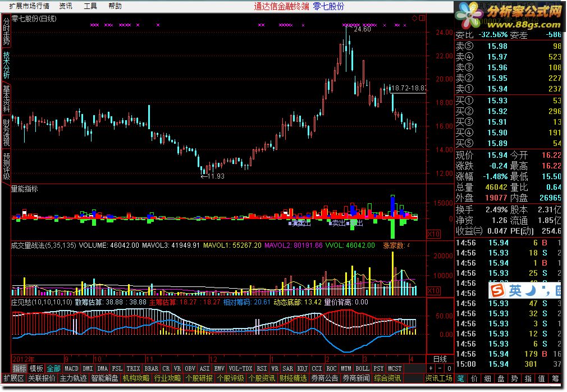Select the 笔 tab in quote panel

tap(461, 379)
